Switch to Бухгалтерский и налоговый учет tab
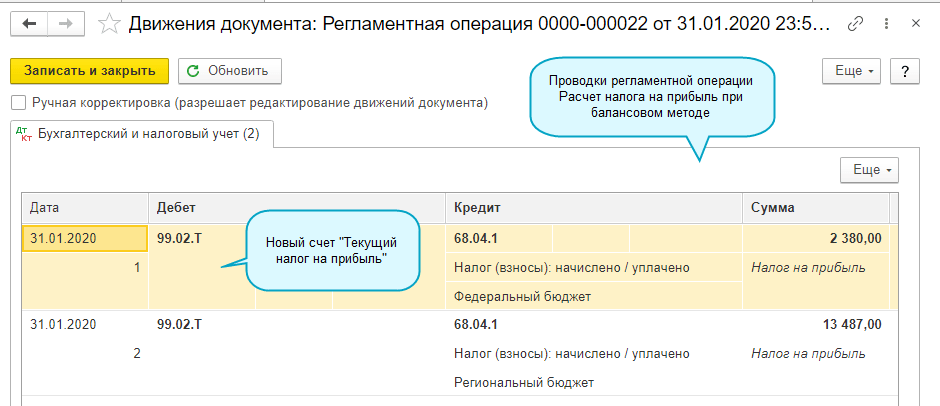This screenshot has width=940, height=406. [139, 134]
